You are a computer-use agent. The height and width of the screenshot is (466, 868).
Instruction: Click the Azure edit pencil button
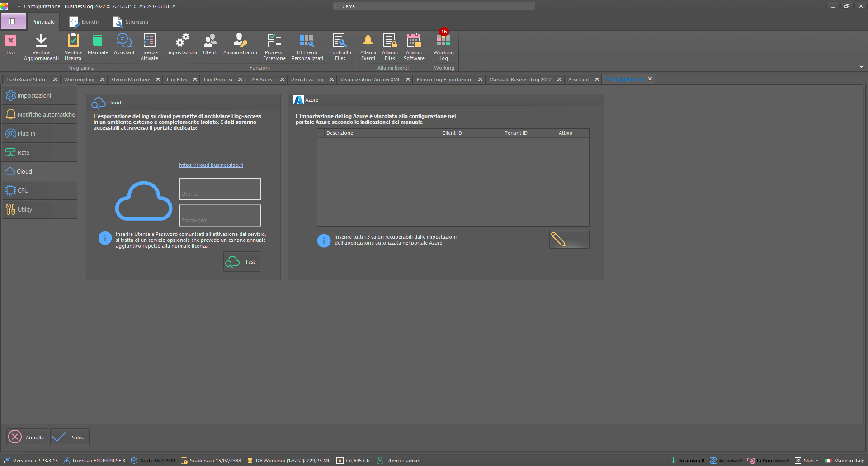point(569,239)
